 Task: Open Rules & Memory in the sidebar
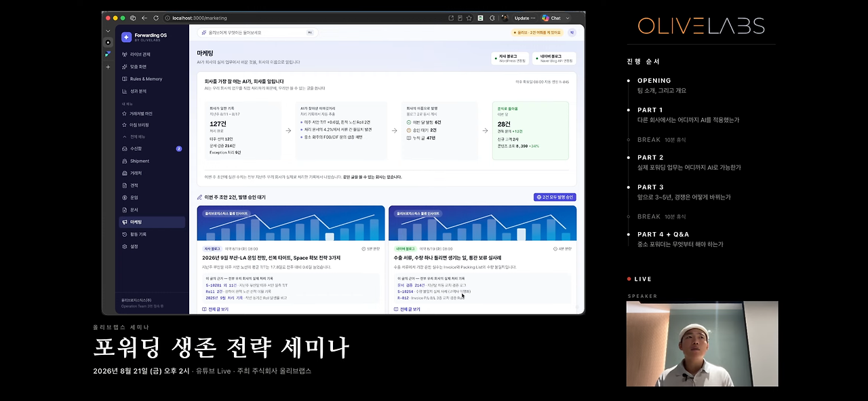point(153,79)
